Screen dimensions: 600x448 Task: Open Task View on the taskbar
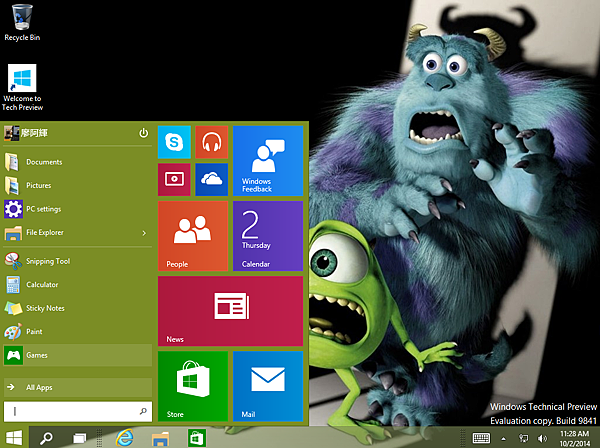tap(80, 438)
